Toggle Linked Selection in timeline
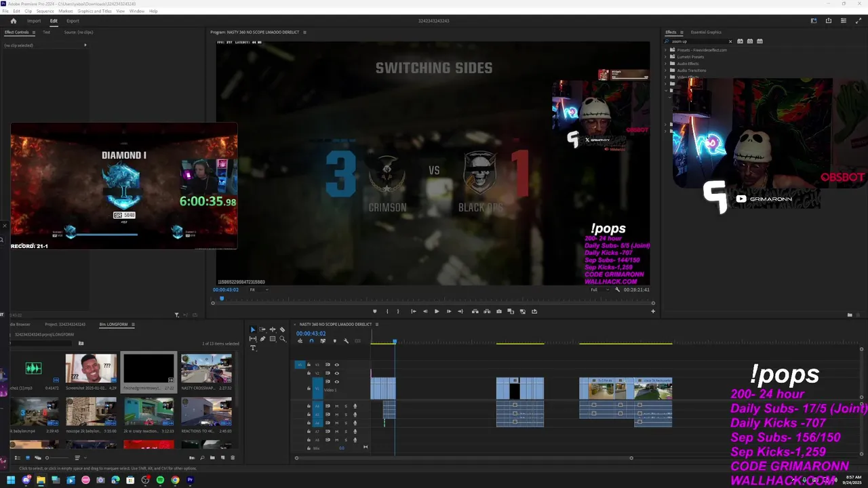 (x=323, y=341)
